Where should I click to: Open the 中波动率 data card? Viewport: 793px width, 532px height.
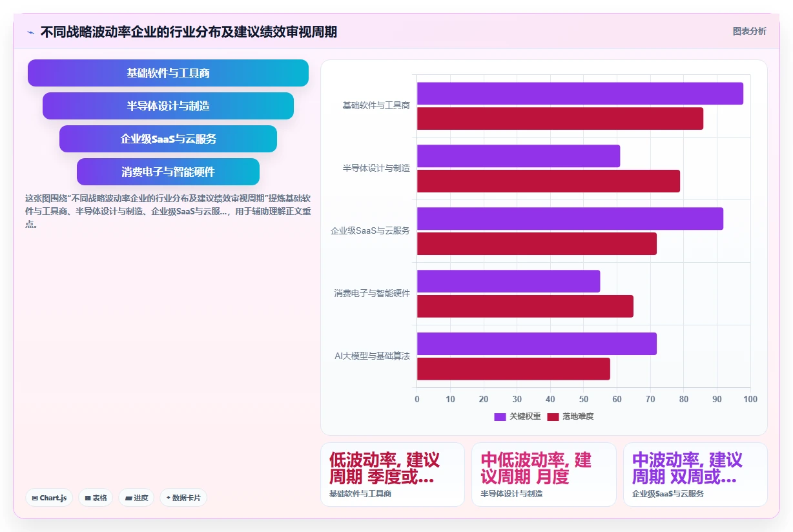pyautogui.click(x=695, y=475)
